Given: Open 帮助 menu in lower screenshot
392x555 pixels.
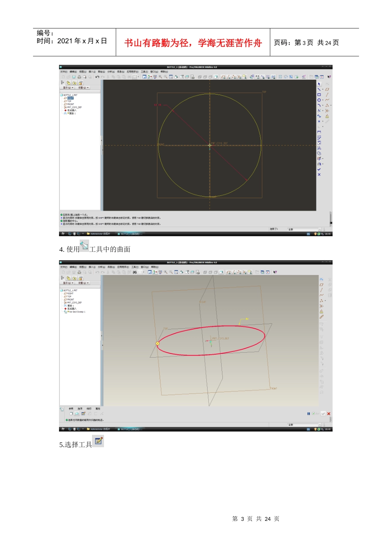Looking at the screenshot, I should 155,267.
